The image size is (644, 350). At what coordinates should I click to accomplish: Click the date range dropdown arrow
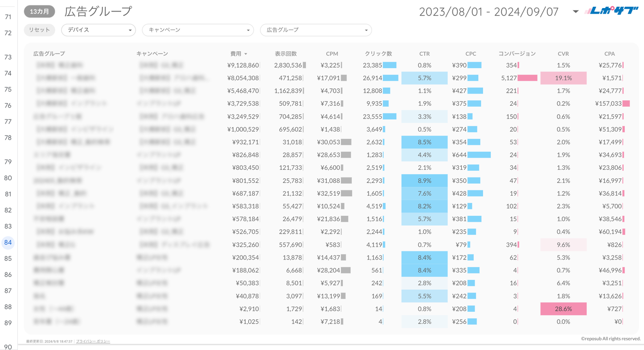pos(575,12)
